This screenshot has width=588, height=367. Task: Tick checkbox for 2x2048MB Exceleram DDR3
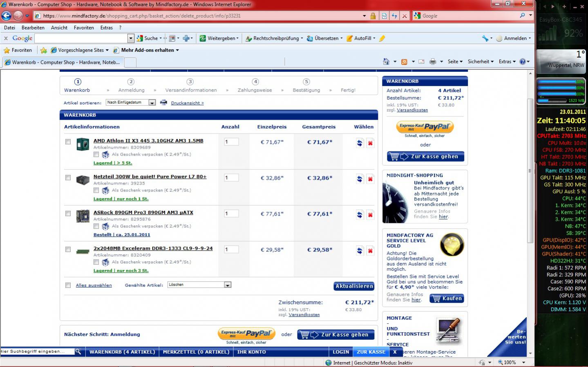(x=68, y=249)
